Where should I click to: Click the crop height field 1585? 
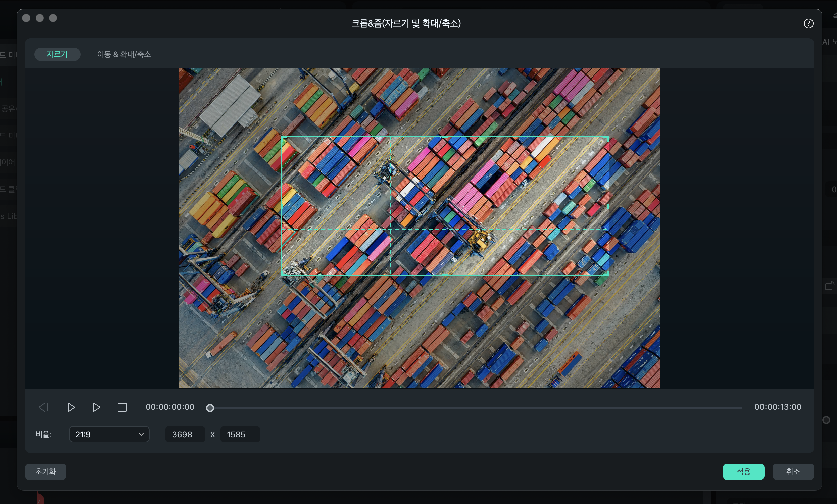[240, 434]
